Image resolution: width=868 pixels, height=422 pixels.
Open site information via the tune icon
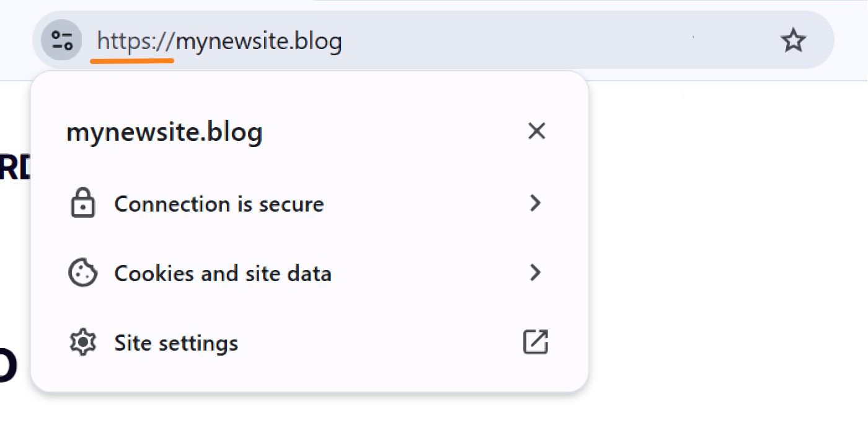(60, 40)
